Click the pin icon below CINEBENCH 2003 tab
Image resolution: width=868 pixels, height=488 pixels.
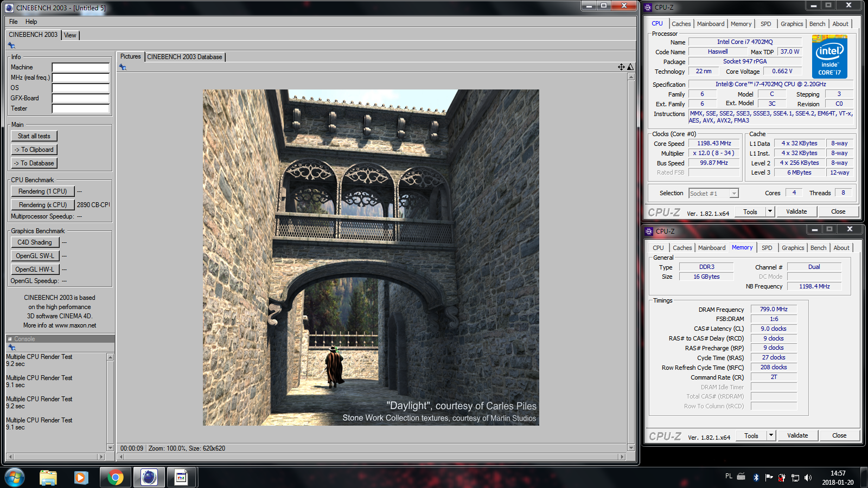point(11,46)
